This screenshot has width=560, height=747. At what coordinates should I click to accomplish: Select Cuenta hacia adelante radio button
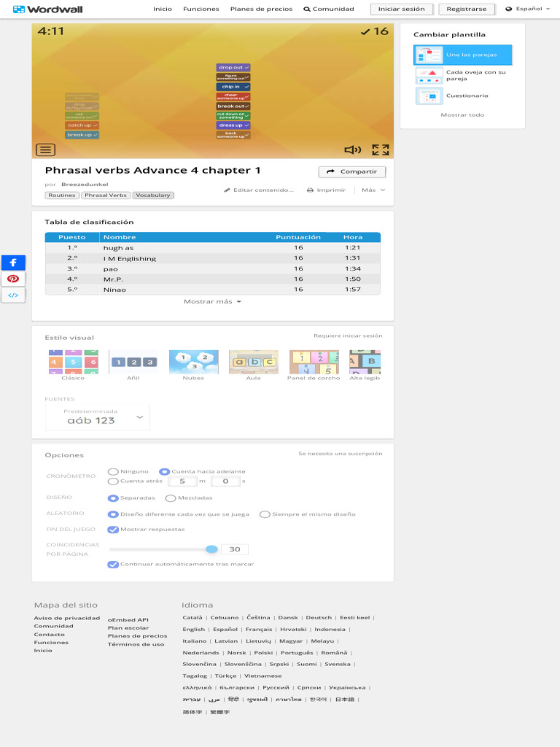click(164, 472)
